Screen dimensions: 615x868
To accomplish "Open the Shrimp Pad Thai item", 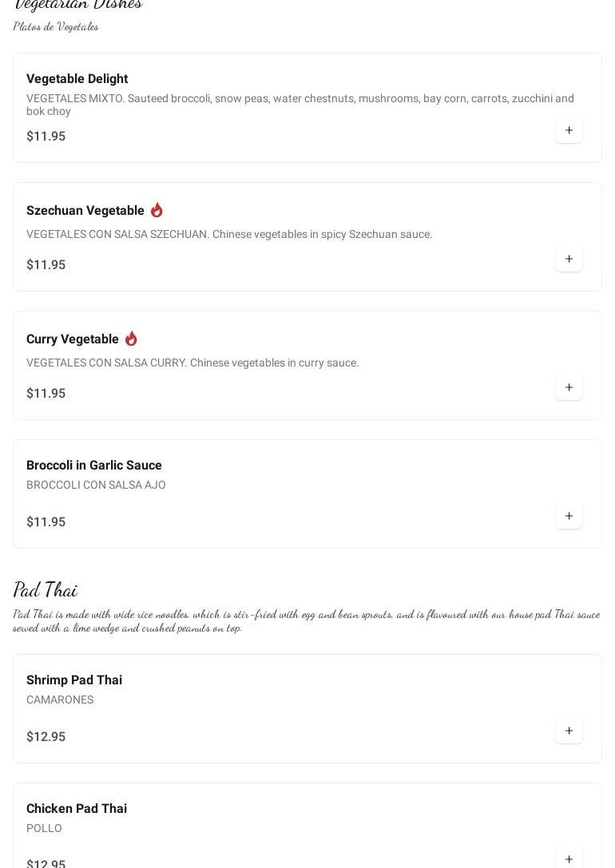I will (74, 680).
